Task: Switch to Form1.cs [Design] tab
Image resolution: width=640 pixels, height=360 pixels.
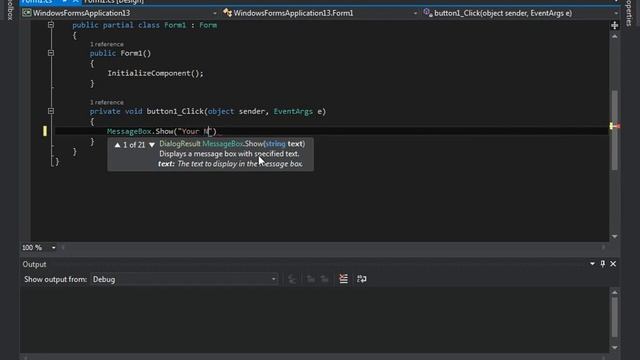Action: coord(114,2)
